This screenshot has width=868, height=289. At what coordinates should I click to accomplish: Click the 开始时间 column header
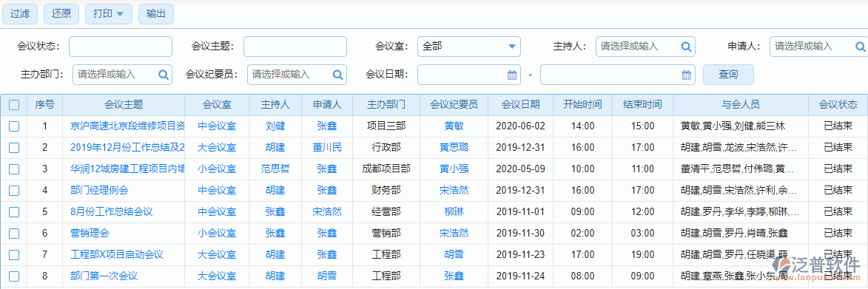(583, 105)
